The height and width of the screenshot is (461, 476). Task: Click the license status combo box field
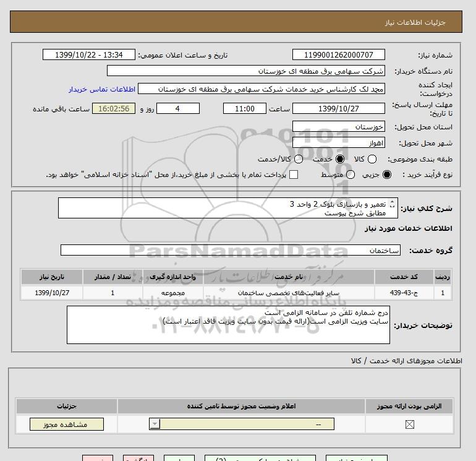(x=242, y=424)
